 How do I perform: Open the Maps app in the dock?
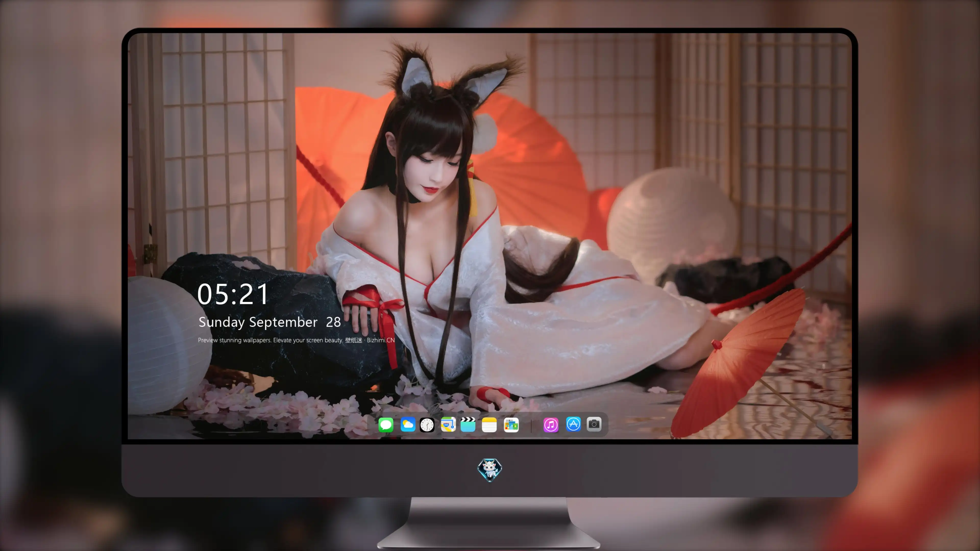pyautogui.click(x=448, y=424)
